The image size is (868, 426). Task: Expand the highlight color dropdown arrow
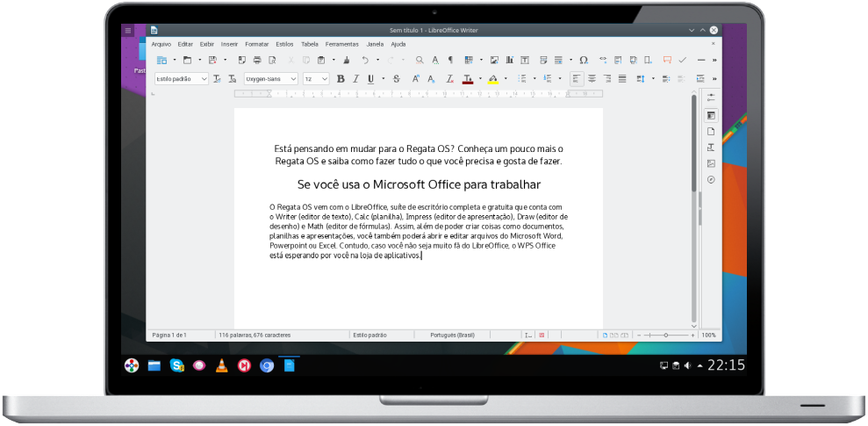(x=506, y=79)
